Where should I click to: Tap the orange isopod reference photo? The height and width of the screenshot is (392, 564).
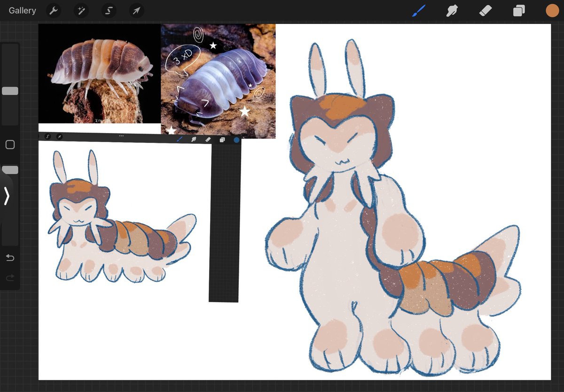[100, 74]
